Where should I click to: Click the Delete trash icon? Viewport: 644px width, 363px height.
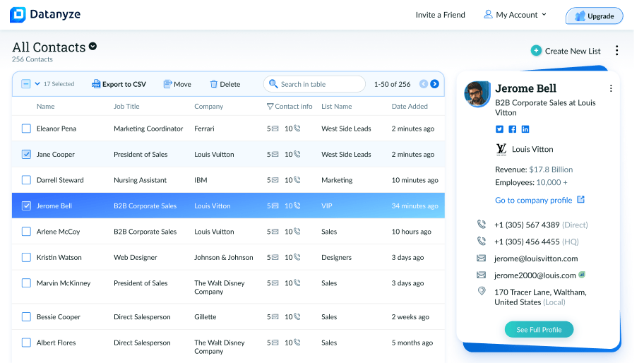pos(213,84)
